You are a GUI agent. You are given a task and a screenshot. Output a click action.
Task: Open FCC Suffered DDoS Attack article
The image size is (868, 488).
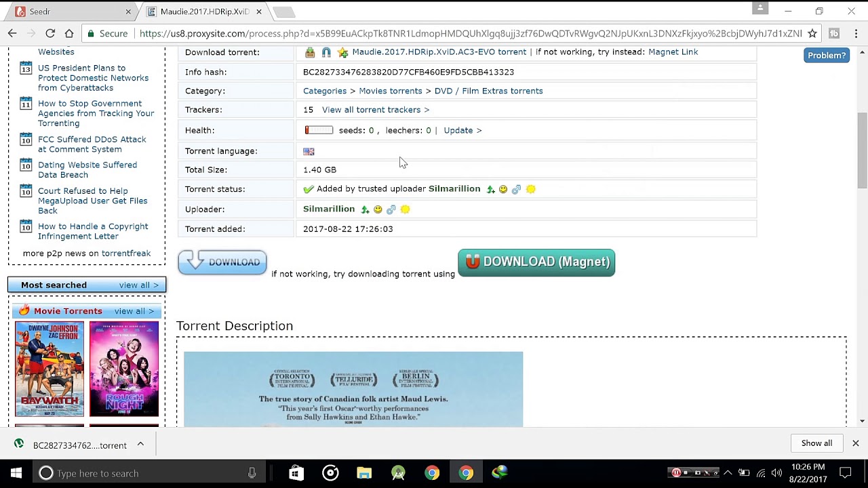coord(92,144)
